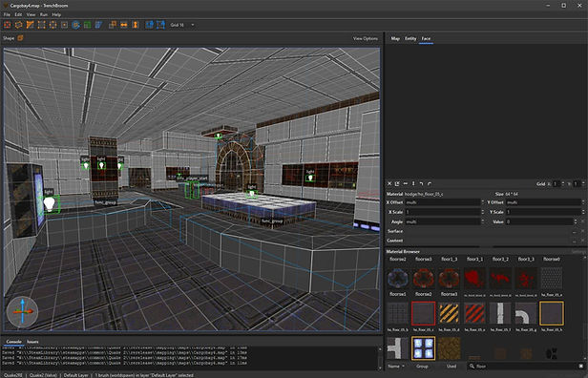This screenshot has height=378, width=588.
Task: Clear the material search text
Action: point(581,366)
